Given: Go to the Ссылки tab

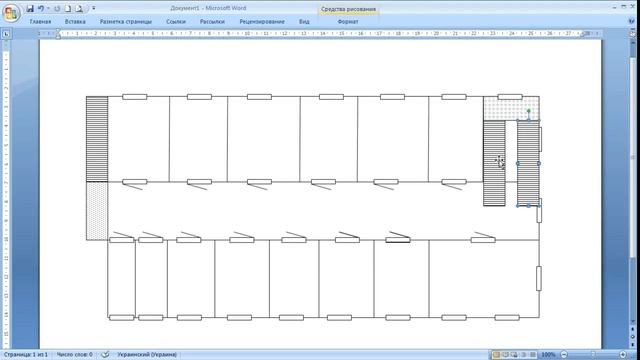Looking at the screenshot, I should coord(176,22).
